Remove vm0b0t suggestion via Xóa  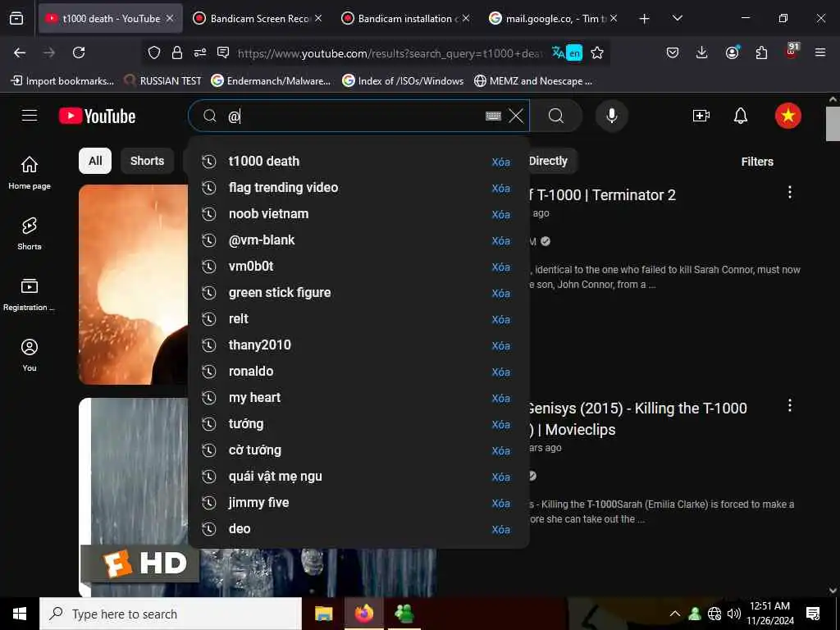pyautogui.click(x=501, y=267)
